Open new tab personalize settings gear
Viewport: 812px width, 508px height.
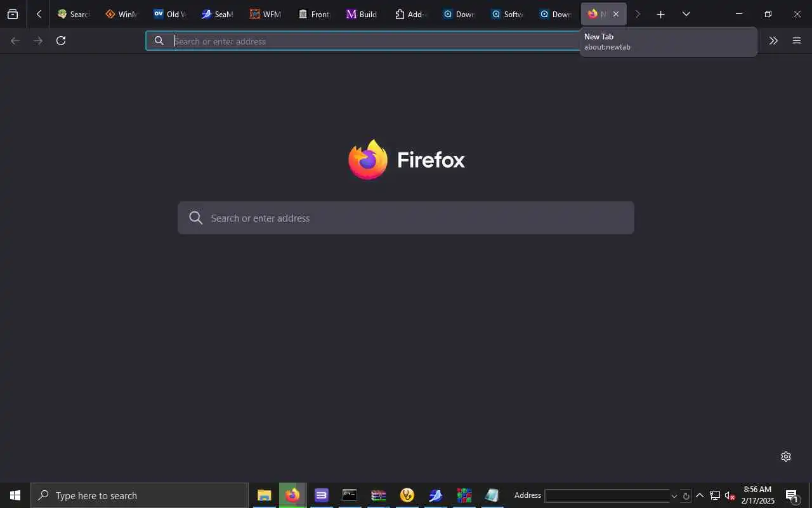click(x=786, y=457)
